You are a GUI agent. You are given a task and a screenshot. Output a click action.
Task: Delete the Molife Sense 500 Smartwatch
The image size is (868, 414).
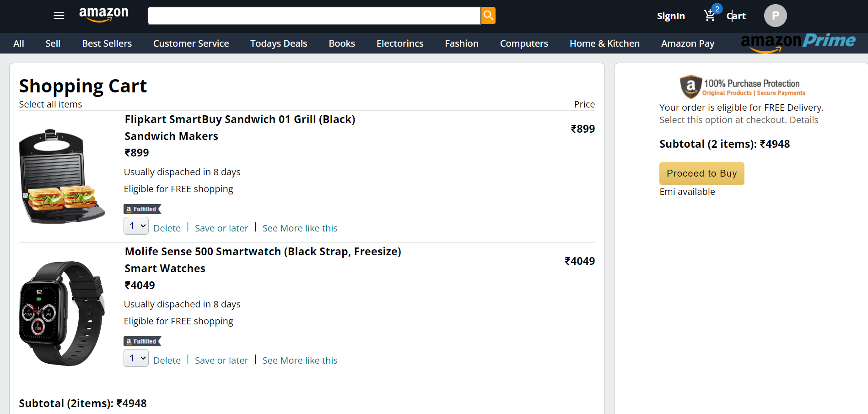click(x=167, y=360)
